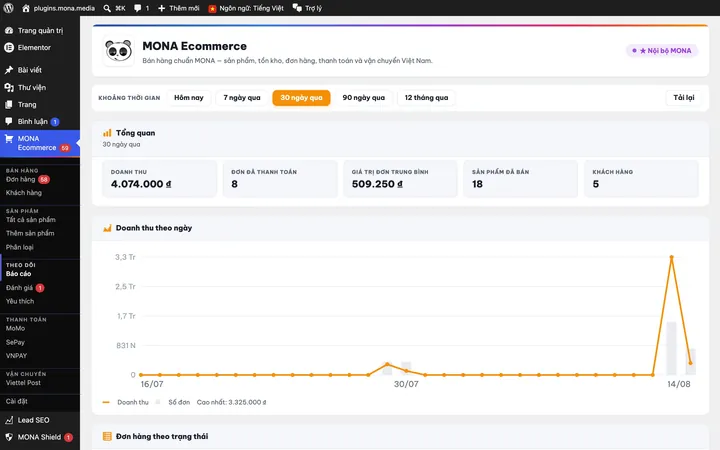Click the plus icon beside Thêm mới

click(x=162, y=8)
